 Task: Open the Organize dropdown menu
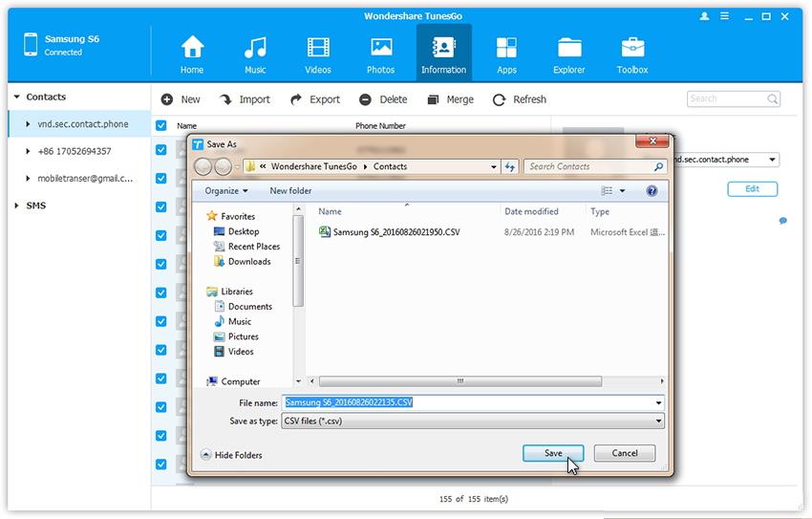click(225, 191)
